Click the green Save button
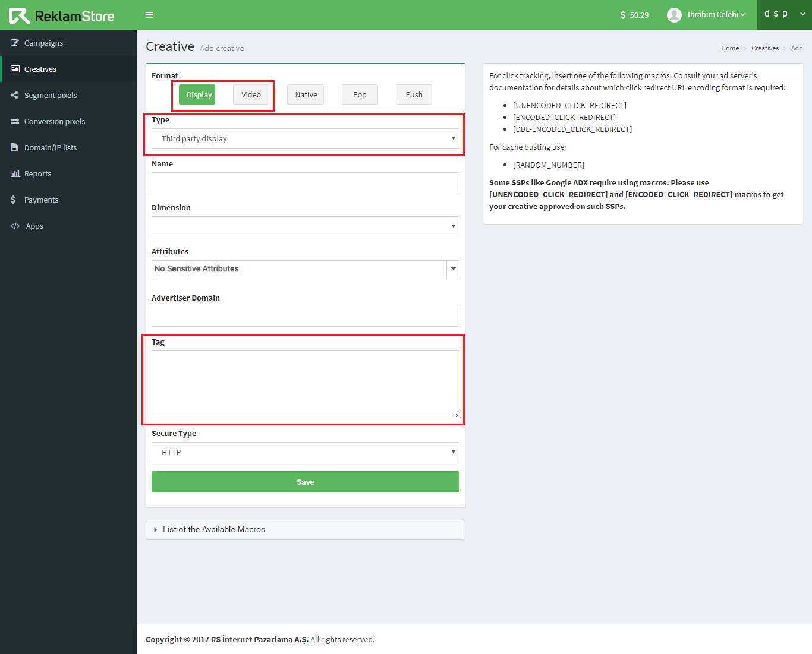This screenshot has height=654, width=812. pos(306,482)
